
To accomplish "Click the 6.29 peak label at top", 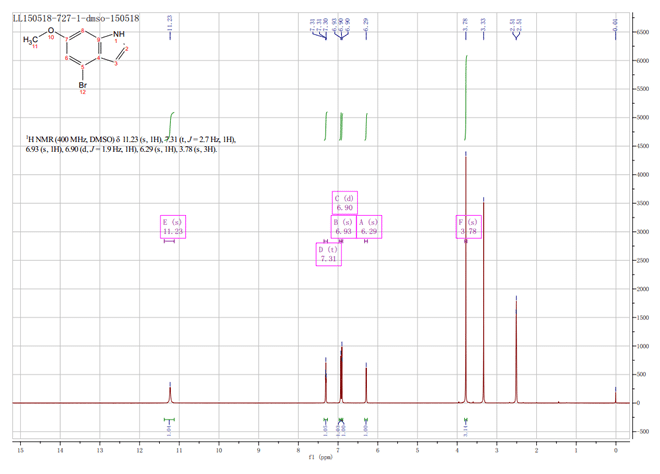I will pos(366,24).
